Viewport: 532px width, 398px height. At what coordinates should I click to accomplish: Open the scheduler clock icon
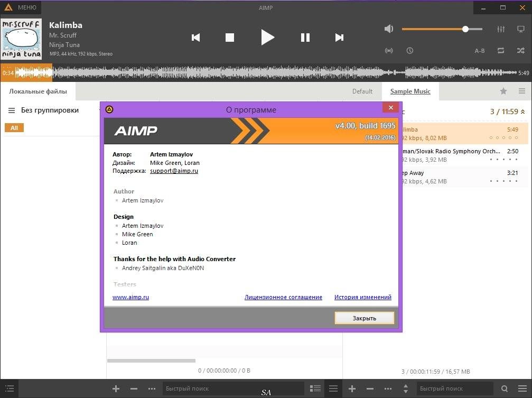(x=410, y=51)
